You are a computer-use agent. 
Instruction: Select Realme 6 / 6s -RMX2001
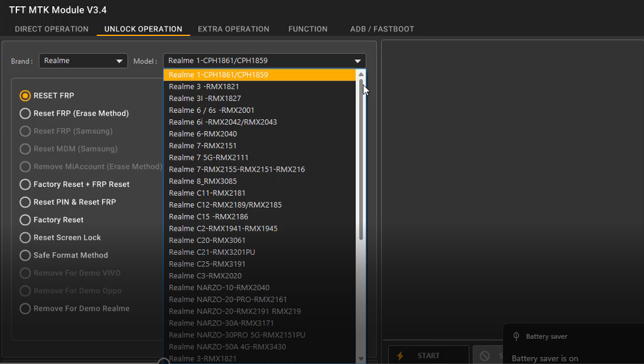click(x=260, y=110)
